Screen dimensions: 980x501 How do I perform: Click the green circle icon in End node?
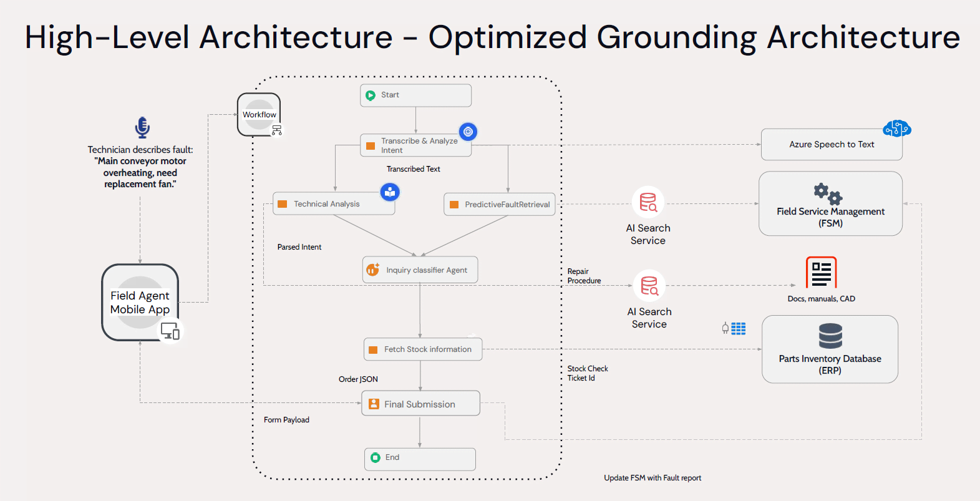coord(376,458)
